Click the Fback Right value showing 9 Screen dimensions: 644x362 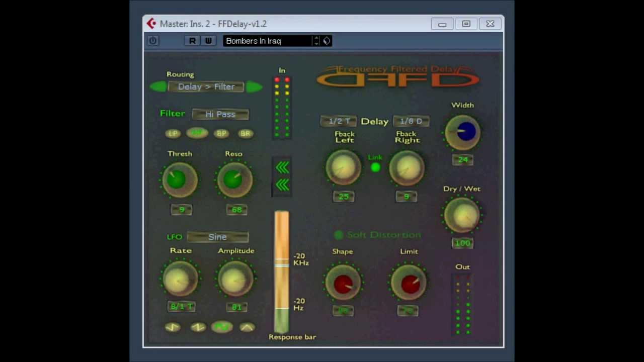coord(407,197)
